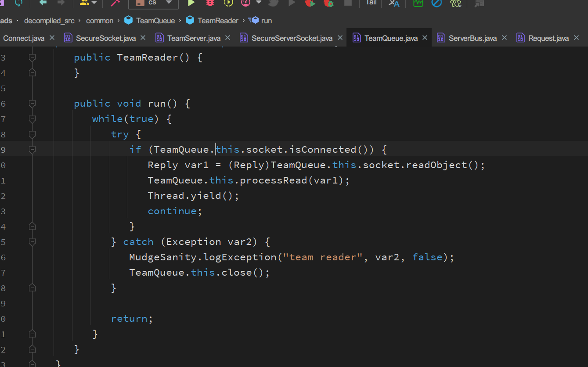Build project with the pink hammer icon
The height and width of the screenshot is (367, 588).
[x=115, y=3]
